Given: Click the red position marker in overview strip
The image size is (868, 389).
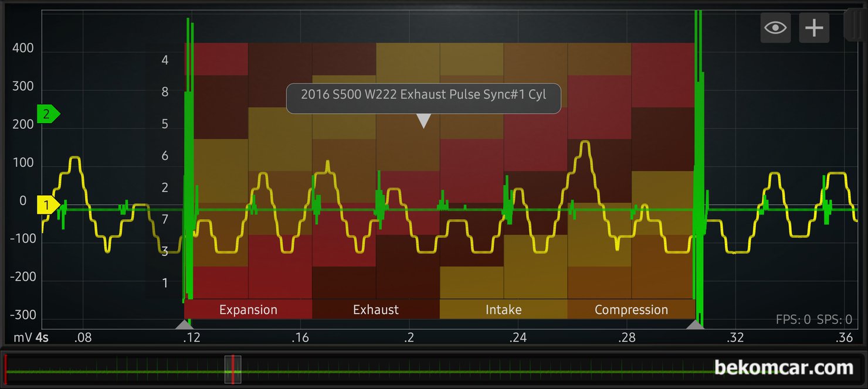Looking at the screenshot, I should coord(233,370).
